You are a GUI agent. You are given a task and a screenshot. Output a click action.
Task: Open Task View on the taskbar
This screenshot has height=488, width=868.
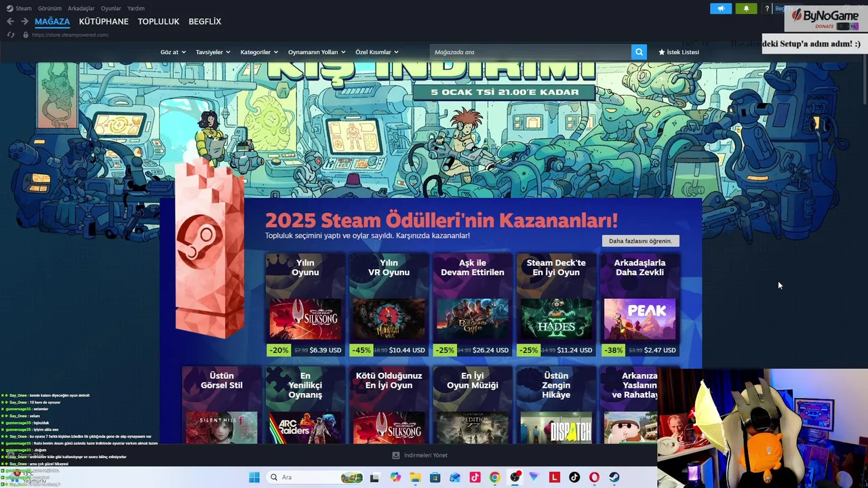click(374, 477)
